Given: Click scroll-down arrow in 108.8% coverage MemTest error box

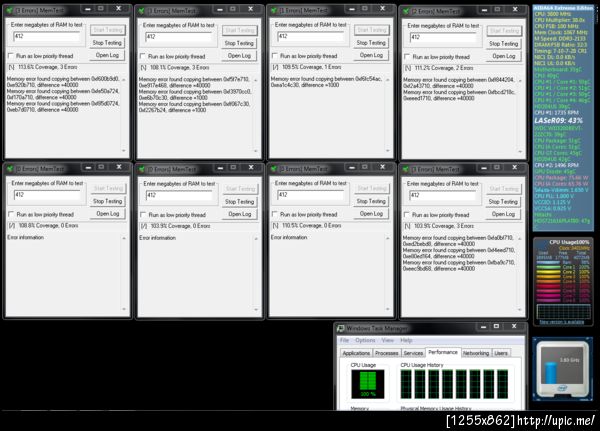Looking at the screenshot, I should [x=124, y=309].
